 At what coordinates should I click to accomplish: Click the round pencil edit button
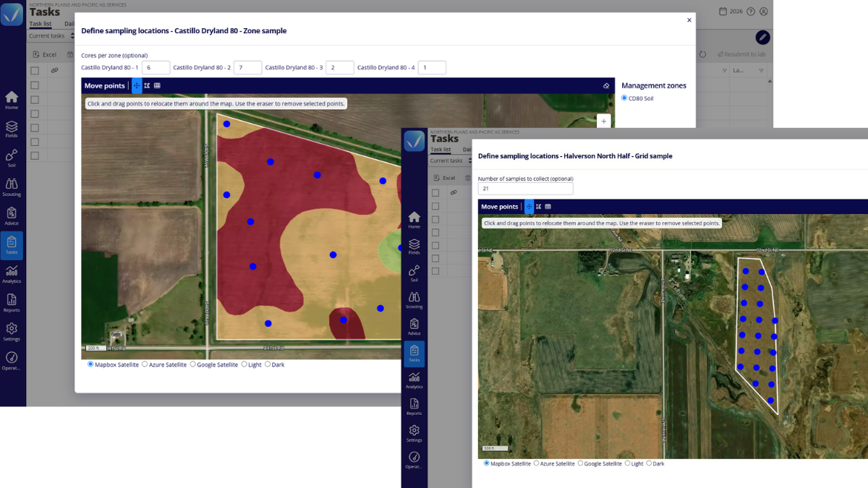pos(762,37)
